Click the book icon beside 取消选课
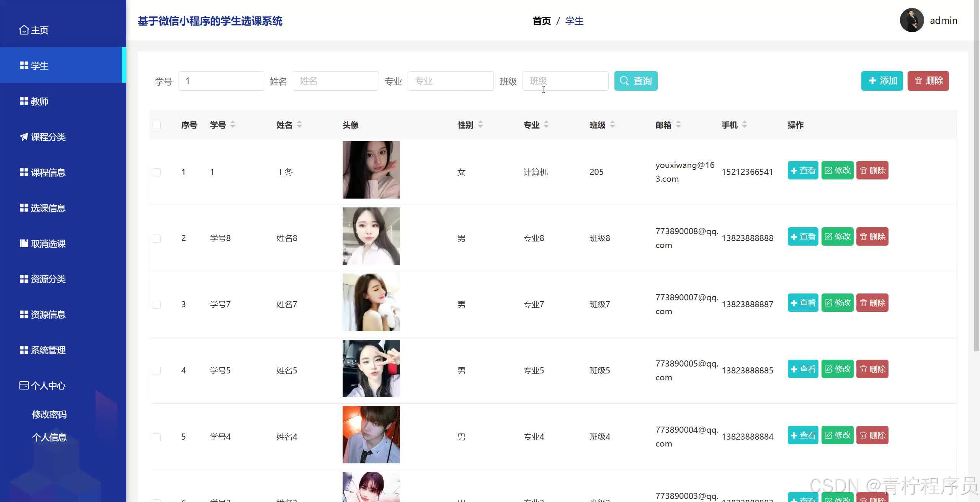Image resolution: width=980 pixels, height=502 pixels. 24,243
